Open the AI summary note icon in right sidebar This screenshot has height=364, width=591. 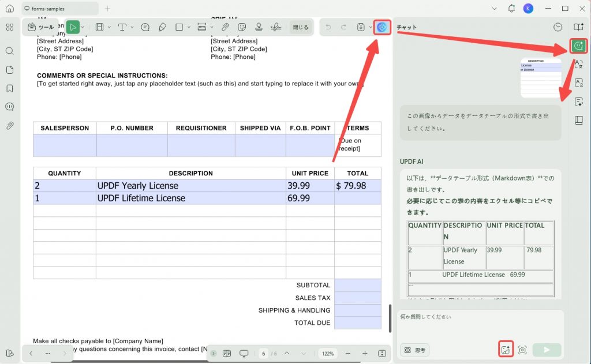579,102
